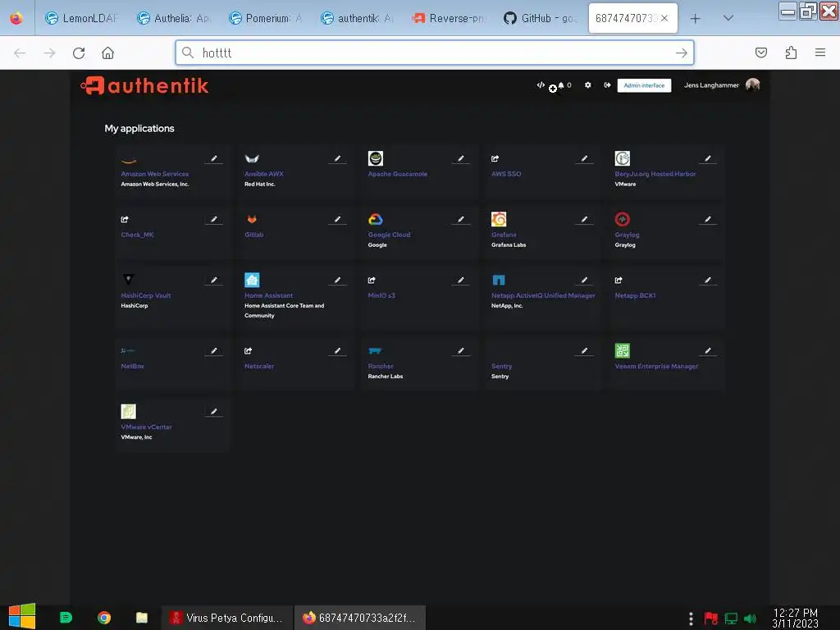
Task: Switch to the Authelia browser tab
Action: pyautogui.click(x=173, y=18)
